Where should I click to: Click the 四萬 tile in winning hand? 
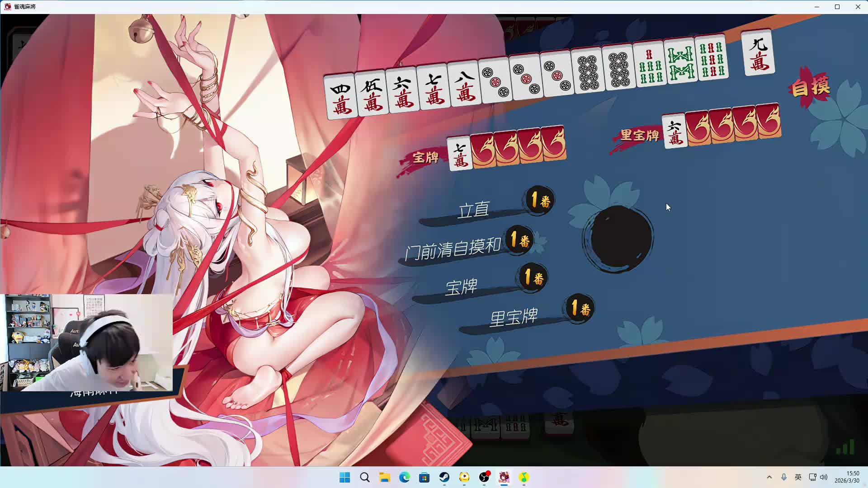coord(341,97)
